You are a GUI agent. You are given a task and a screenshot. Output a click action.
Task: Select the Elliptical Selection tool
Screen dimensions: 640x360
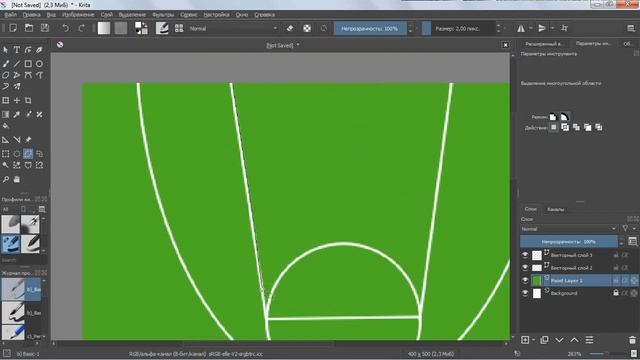(17, 154)
